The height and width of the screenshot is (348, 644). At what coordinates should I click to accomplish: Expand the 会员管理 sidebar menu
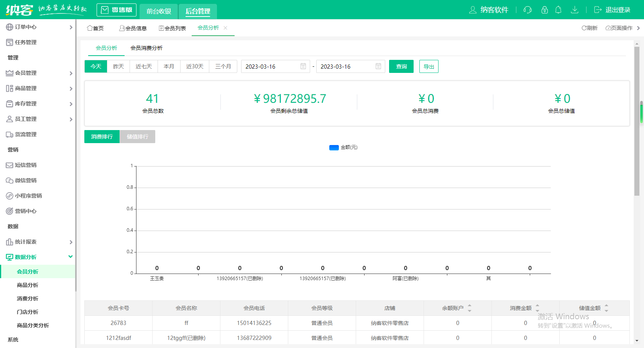click(26, 73)
